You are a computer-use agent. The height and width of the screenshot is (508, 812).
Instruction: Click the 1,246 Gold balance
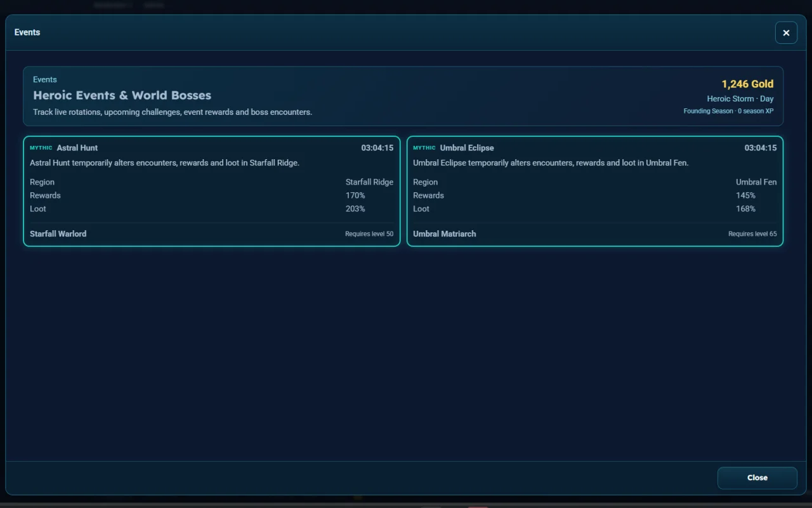click(747, 84)
